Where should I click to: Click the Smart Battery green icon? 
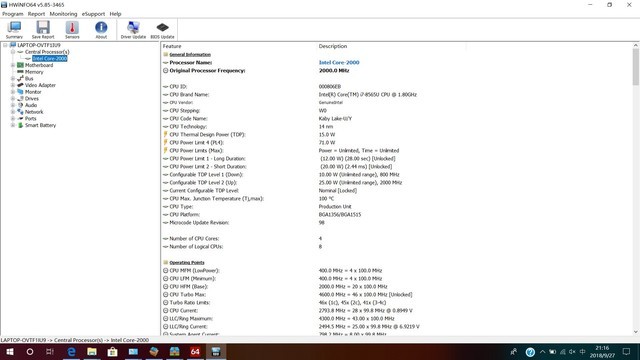20,125
